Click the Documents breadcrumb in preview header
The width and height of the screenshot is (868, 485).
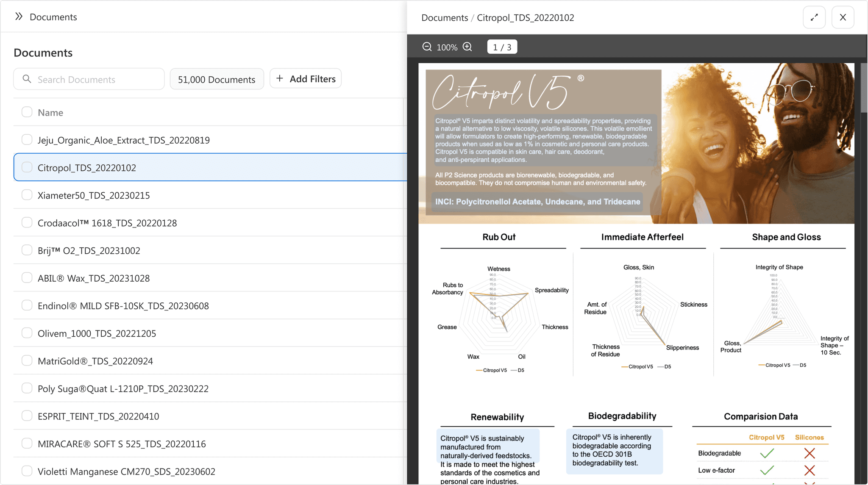[x=445, y=18]
